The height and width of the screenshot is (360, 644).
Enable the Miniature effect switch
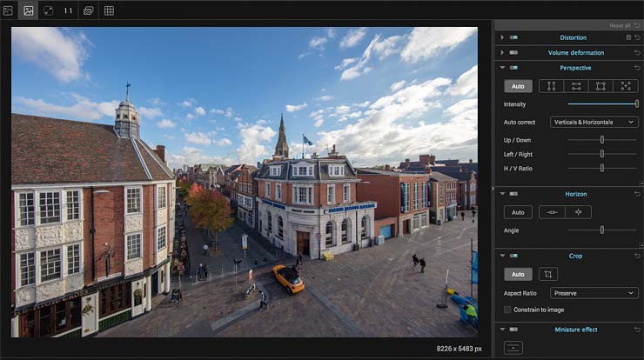coord(513,330)
